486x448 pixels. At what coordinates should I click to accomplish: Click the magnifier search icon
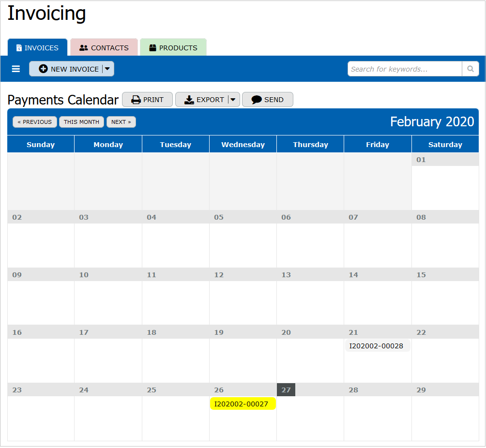[x=470, y=69]
